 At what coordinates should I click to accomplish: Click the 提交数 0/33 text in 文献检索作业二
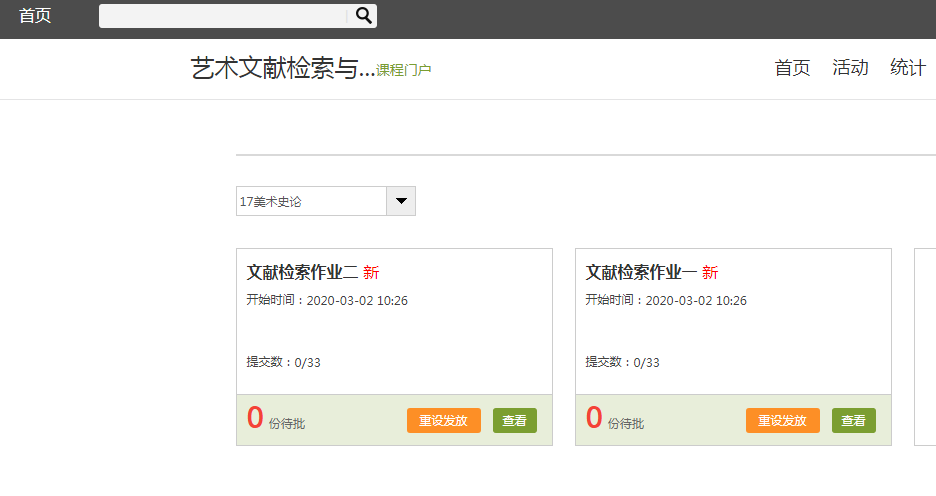point(284,362)
